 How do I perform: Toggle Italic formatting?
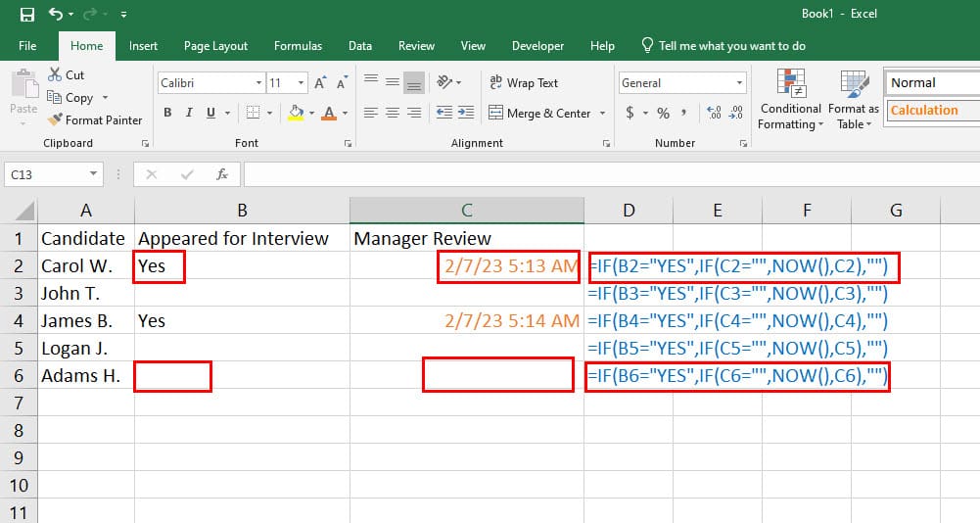(x=189, y=113)
